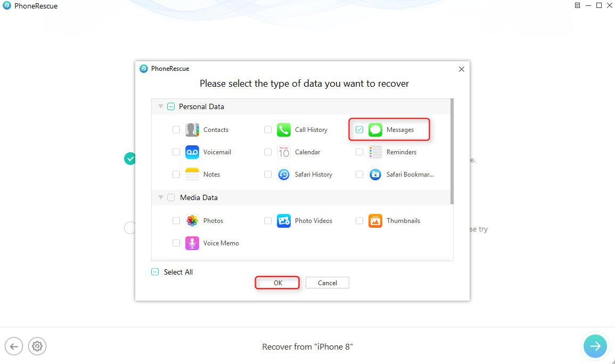This screenshot has width=615, height=364.
Task: Click the "Safari Bookmar..." label
Action: tap(410, 175)
